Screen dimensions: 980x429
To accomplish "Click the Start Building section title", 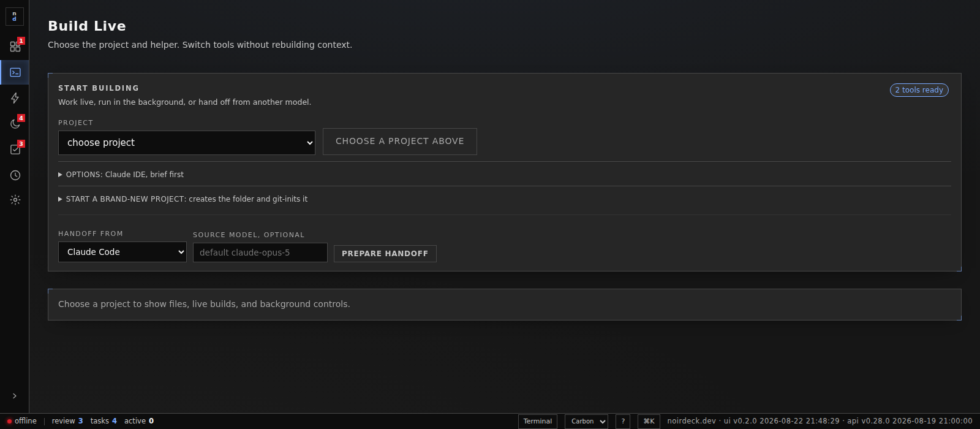I will [99, 88].
